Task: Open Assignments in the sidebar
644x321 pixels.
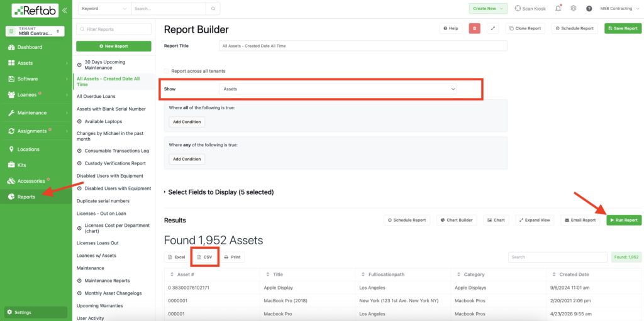Action: pos(32,131)
